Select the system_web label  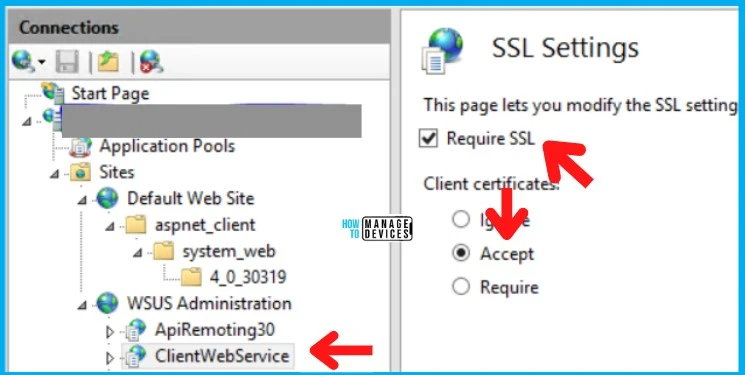point(229,251)
